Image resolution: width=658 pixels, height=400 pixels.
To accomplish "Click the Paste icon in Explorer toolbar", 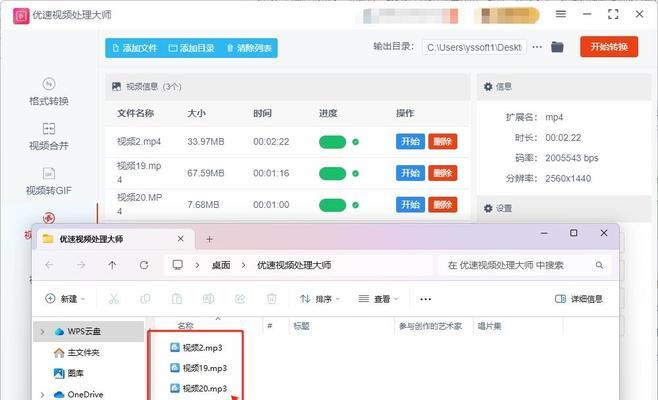I will [177, 299].
